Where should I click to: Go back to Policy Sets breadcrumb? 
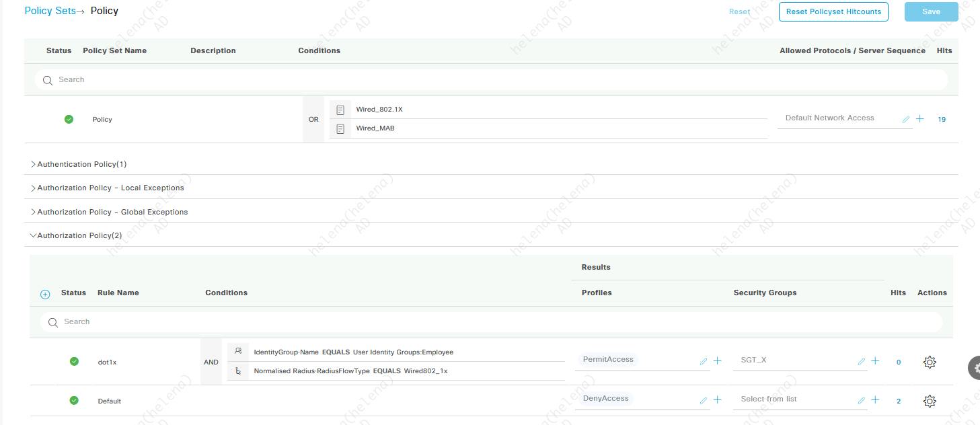click(x=50, y=11)
